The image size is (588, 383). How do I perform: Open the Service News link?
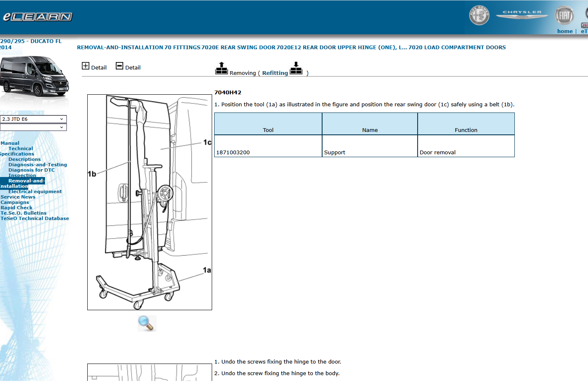click(x=18, y=197)
